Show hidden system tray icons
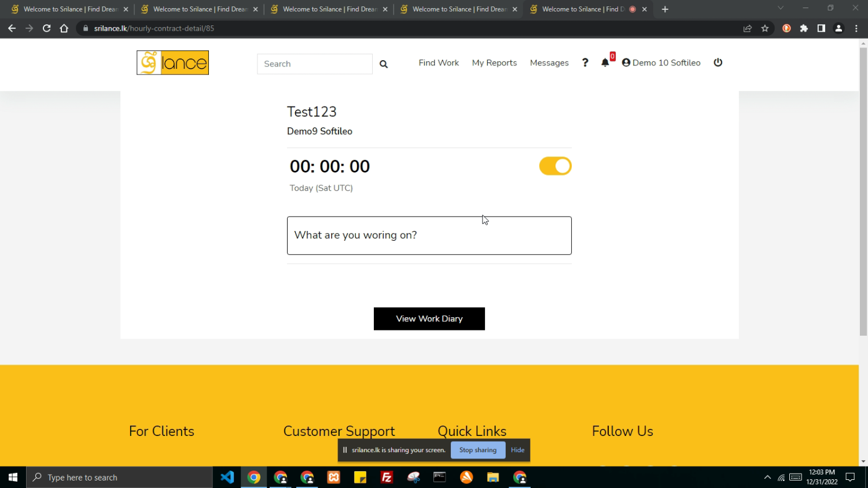This screenshot has height=488, width=868. coord(767,478)
